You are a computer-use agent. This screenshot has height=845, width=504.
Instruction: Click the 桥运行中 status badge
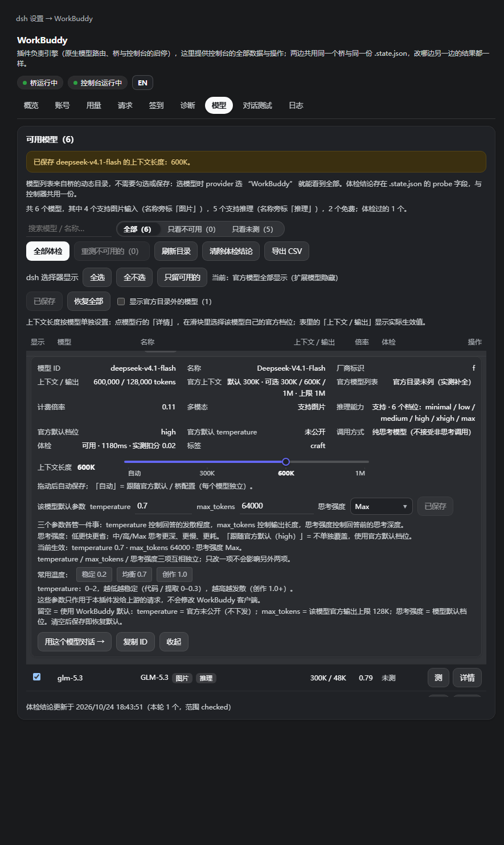tap(40, 83)
